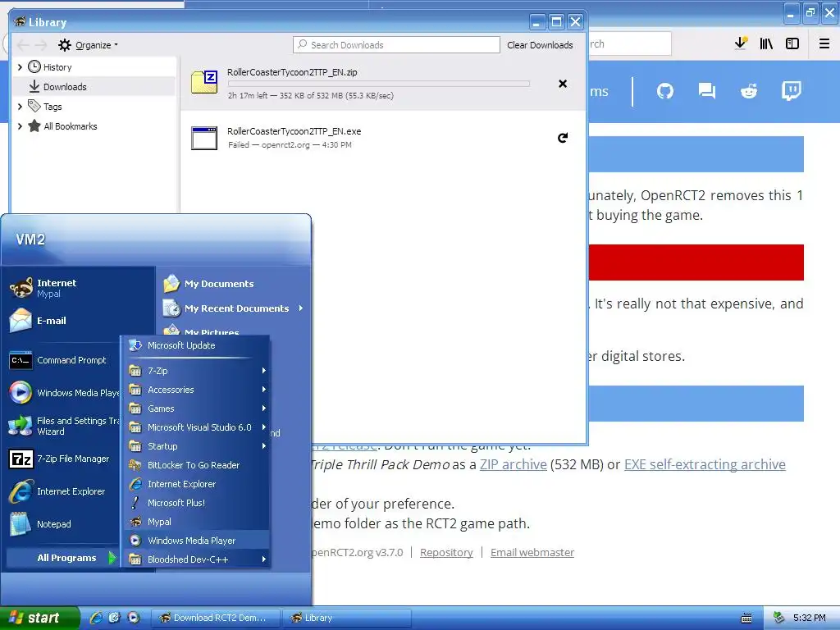Expand the Tags tree item
This screenshot has height=630, width=840.
(21, 107)
